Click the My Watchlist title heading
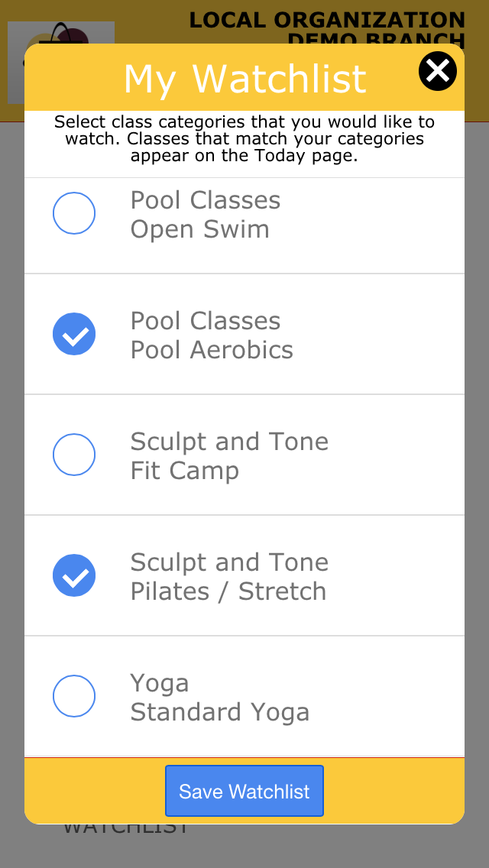Screen dimensions: 489x868 click(244, 79)
